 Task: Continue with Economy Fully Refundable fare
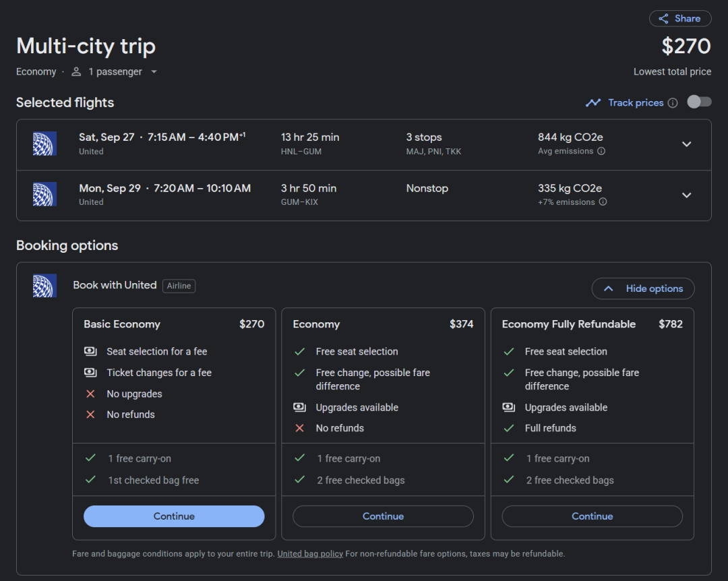(592, 516)
